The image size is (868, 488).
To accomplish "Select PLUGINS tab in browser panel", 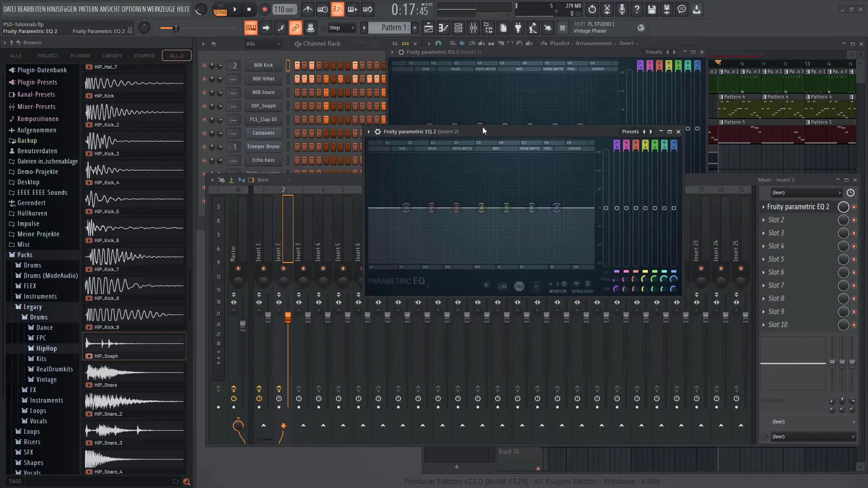I will coord(80,55).
